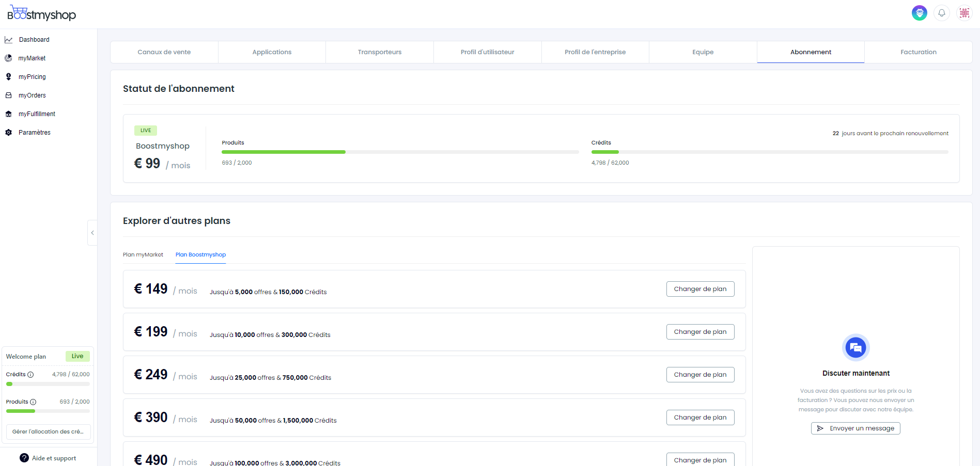Screen dimensions: 980x466
Task: Click the help question mark icon
Action: pyautogui.click(x=24, y=458)
